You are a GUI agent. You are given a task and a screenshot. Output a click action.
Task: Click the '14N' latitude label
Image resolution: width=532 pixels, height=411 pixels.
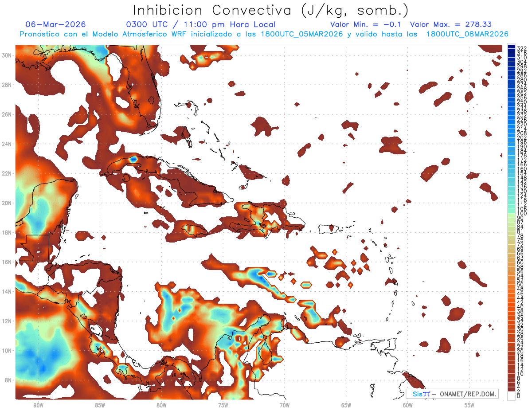pos(7,292)
